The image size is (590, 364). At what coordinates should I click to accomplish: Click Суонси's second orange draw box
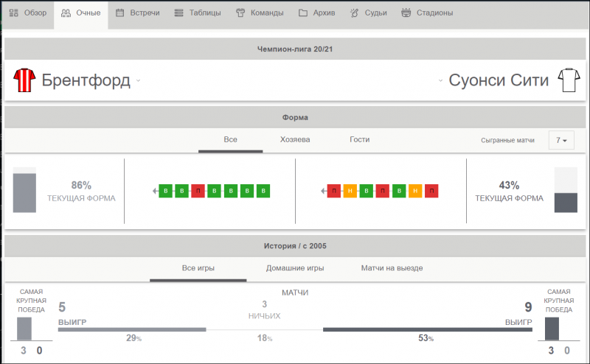tap(415, 191)
